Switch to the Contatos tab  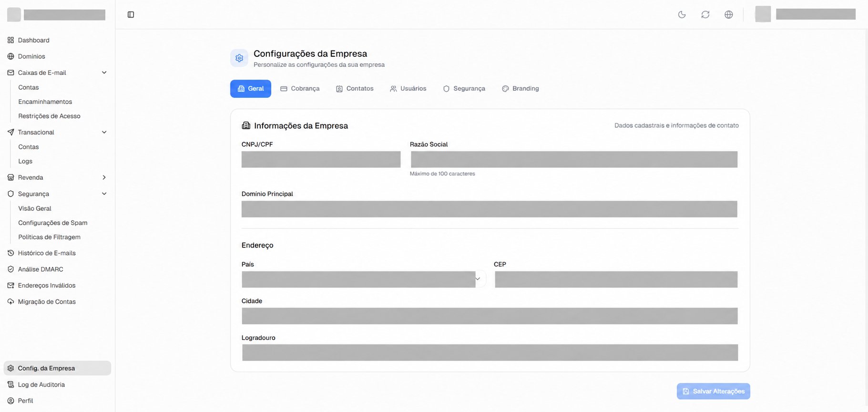click(355, 89)
